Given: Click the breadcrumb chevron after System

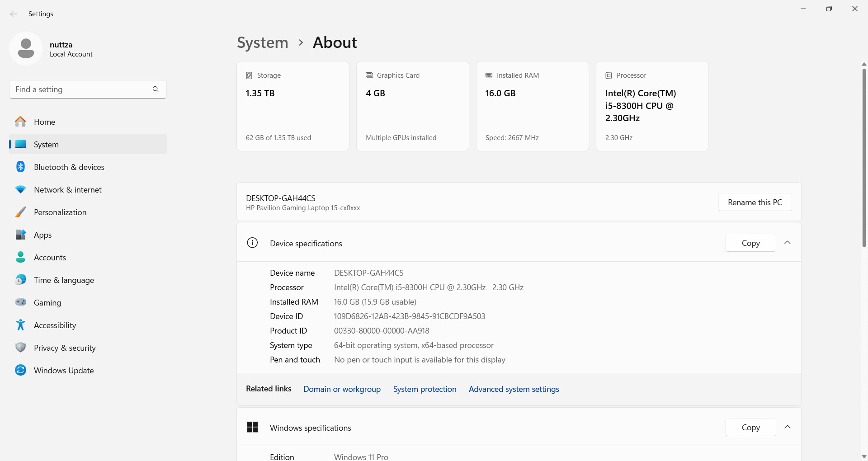Looking at the screenshot, I should point(301,43).
